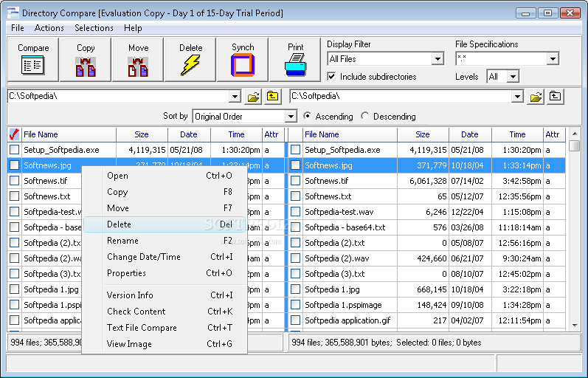Check left Softnews.jpg checkbox

[14, 165]
